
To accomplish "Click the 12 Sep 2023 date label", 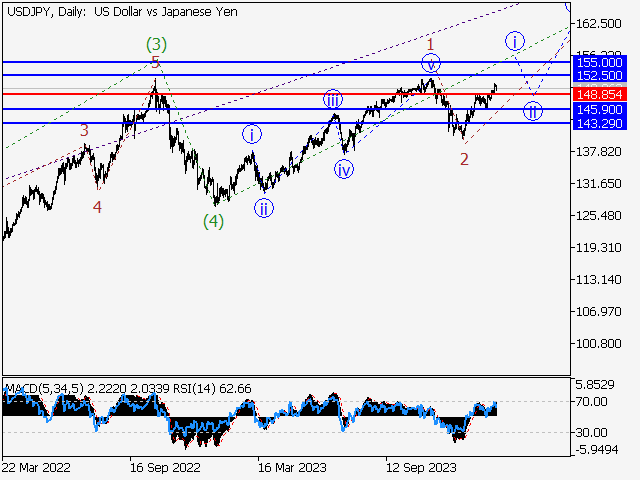I will [421, 467].
